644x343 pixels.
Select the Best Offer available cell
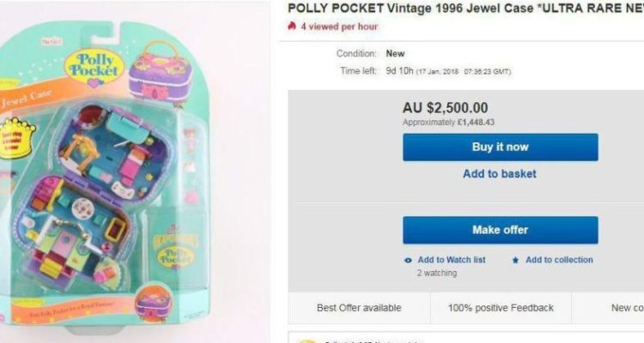pyautogui.click(x=359, y=308)
